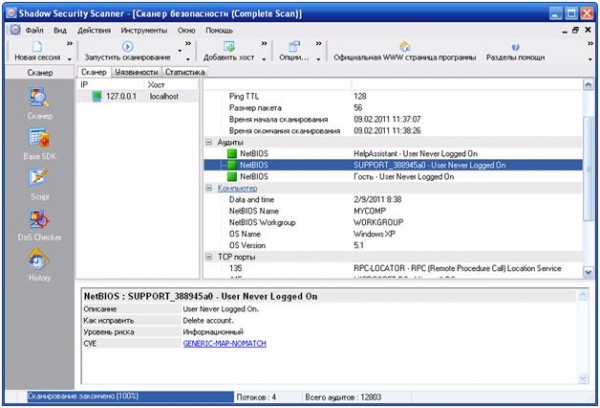Viewport: 600px width, 408px height.
Task: Expand toolbar chevron after Добавить хост
Action: coord(264,44)
